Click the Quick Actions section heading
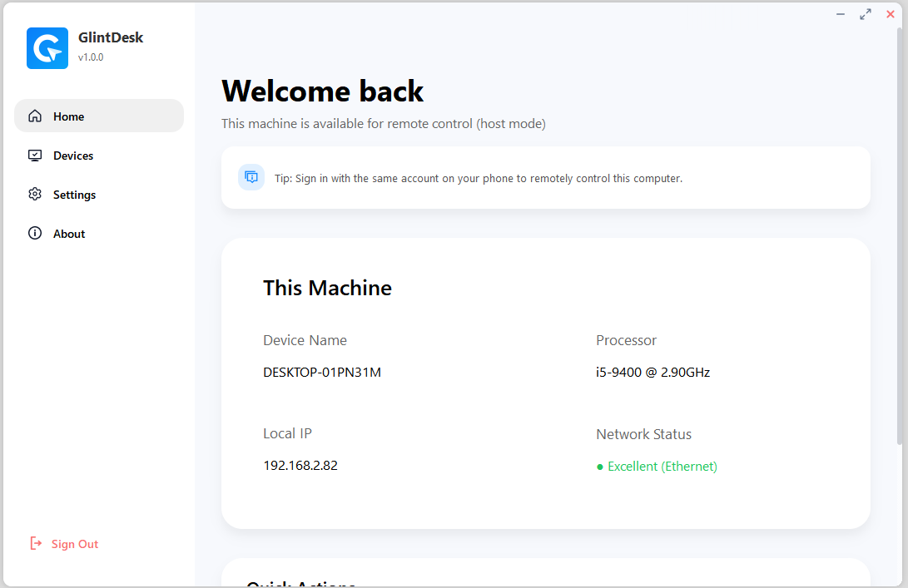 coord(301,583)
